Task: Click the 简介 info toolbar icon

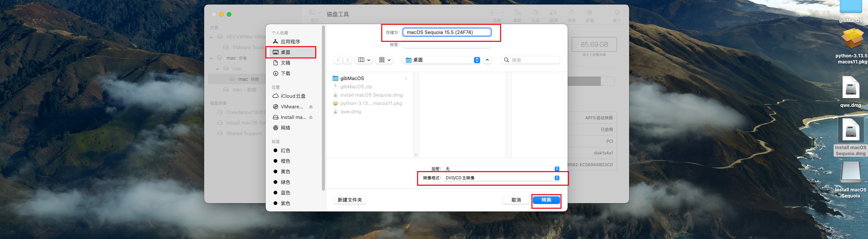Action: click(x=617, y=13)
